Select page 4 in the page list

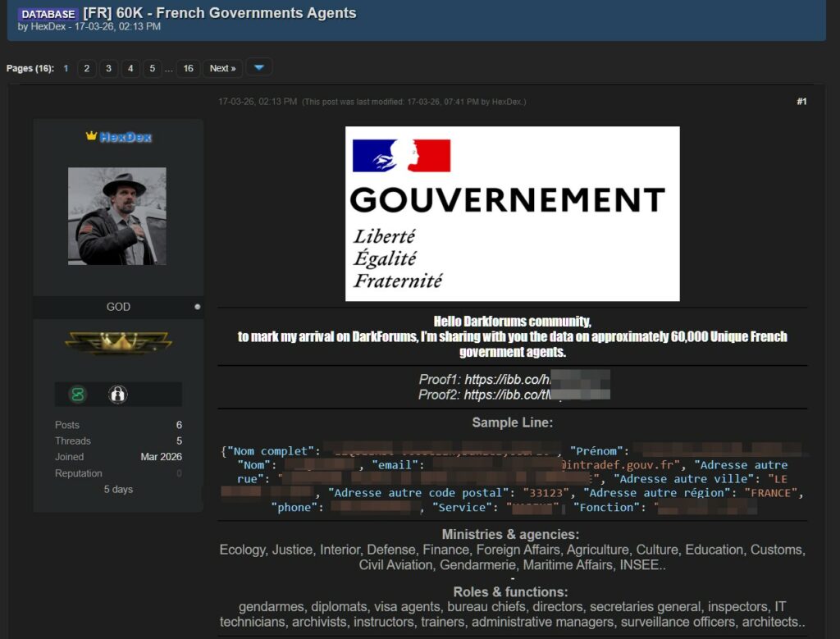coord(130,68)
